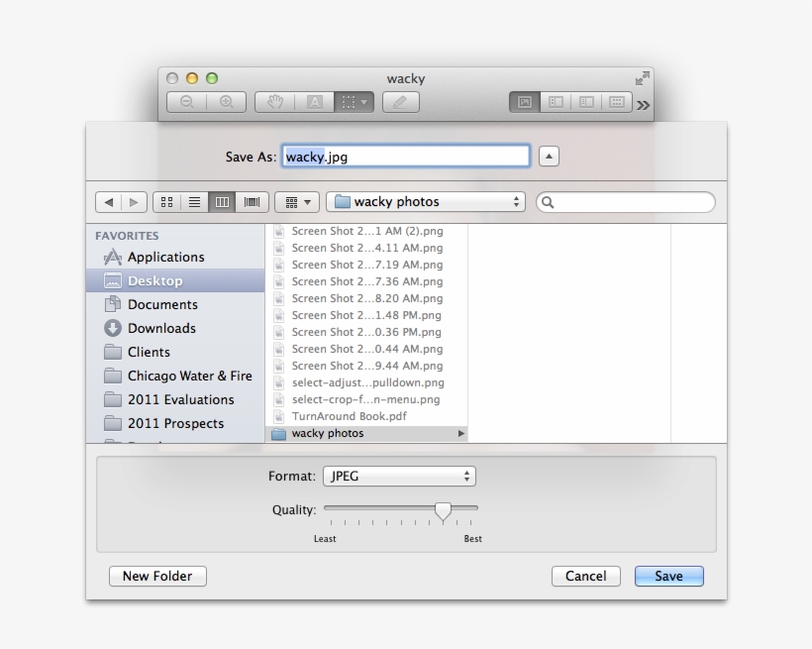
Task: Toggle column view in the save dialog
Action: (x=222, y=201)
